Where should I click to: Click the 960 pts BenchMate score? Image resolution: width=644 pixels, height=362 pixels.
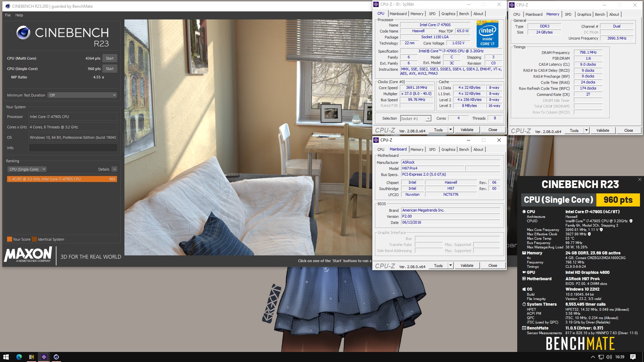coord(618,200)
